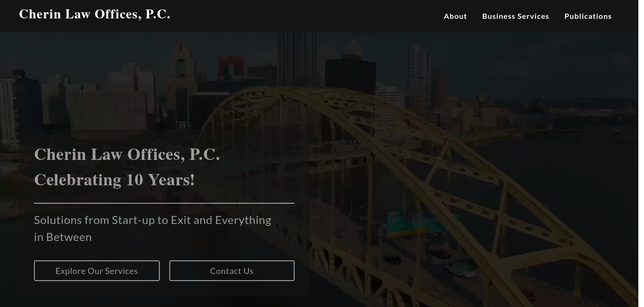Viewport: 644px width, 307px height.
Task: Click the red-topped building in the skyline
Action: tap(231, 66)
